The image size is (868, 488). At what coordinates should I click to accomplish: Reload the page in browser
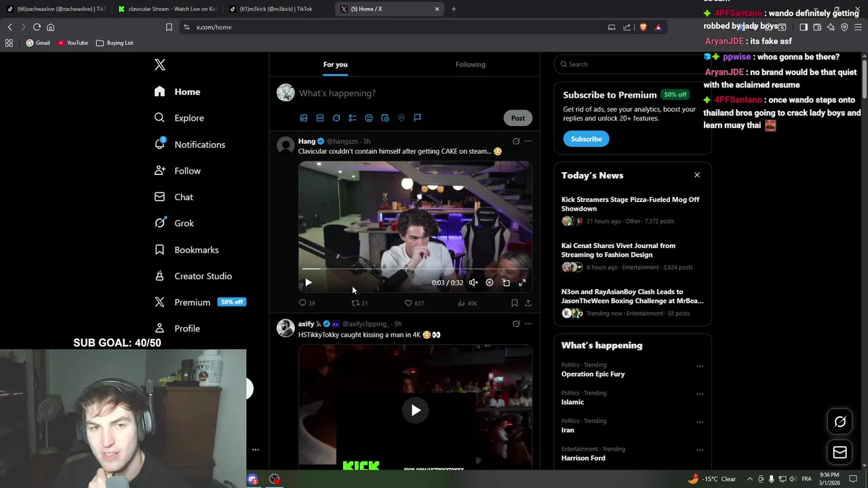(37, 27)
